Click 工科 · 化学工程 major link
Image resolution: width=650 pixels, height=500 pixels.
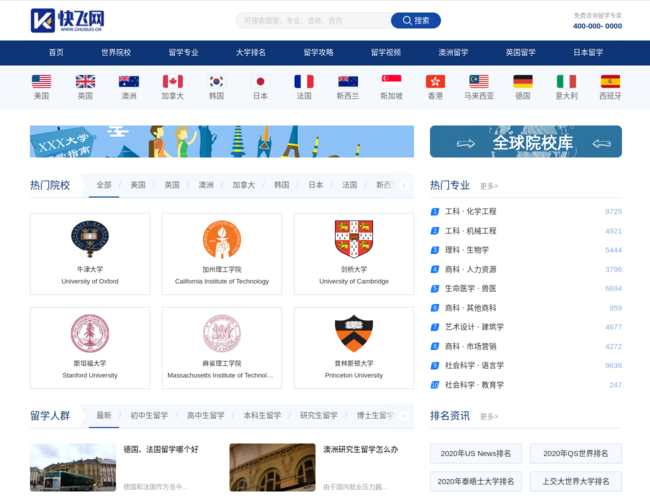[470, 212]
